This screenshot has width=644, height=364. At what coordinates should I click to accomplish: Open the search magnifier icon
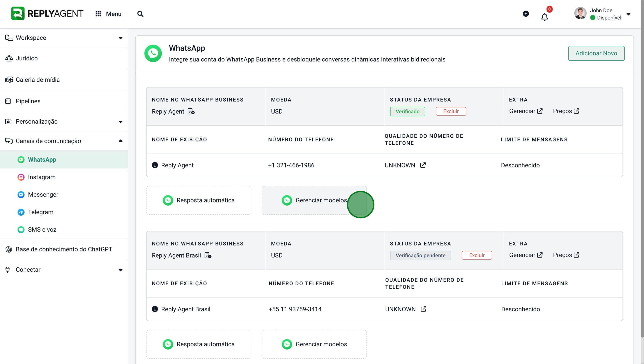point(140,14)
